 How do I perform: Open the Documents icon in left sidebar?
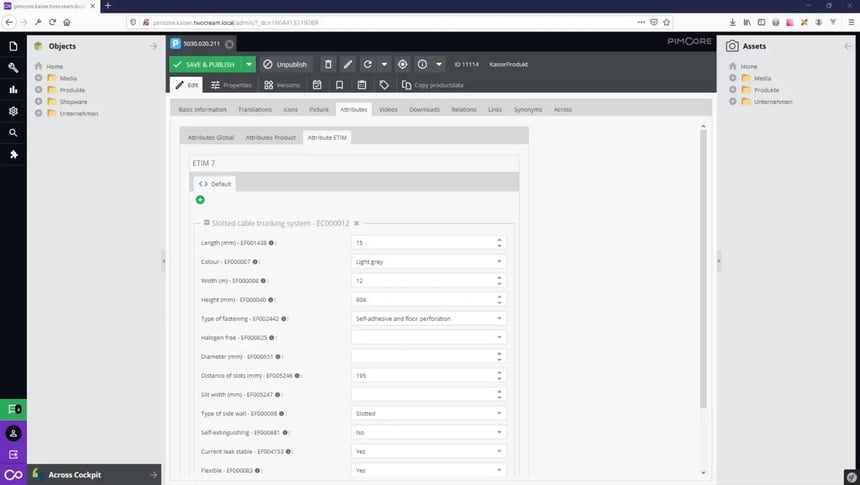pos(13,47)
